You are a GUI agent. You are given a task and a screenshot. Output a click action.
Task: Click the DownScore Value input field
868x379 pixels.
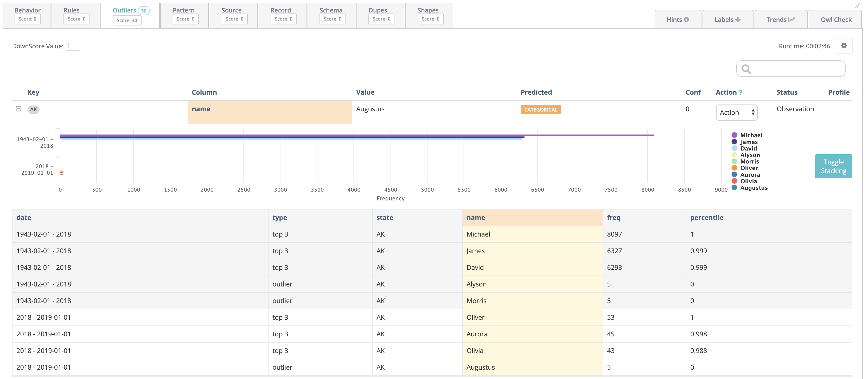73,46
